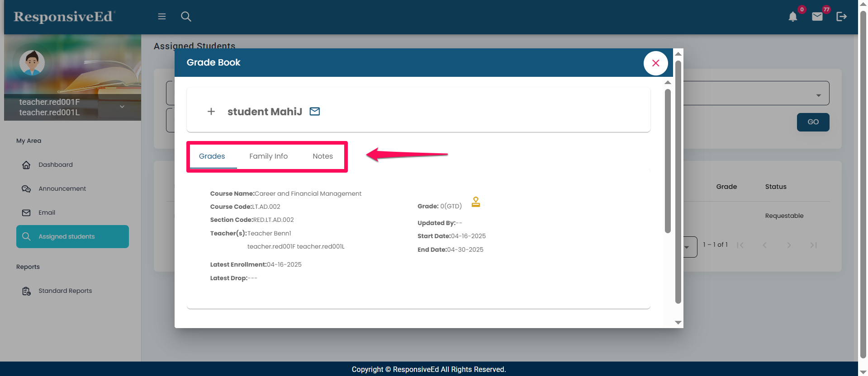Open Announcement in sidebar
Screen dimensions: 868x376
62,189
